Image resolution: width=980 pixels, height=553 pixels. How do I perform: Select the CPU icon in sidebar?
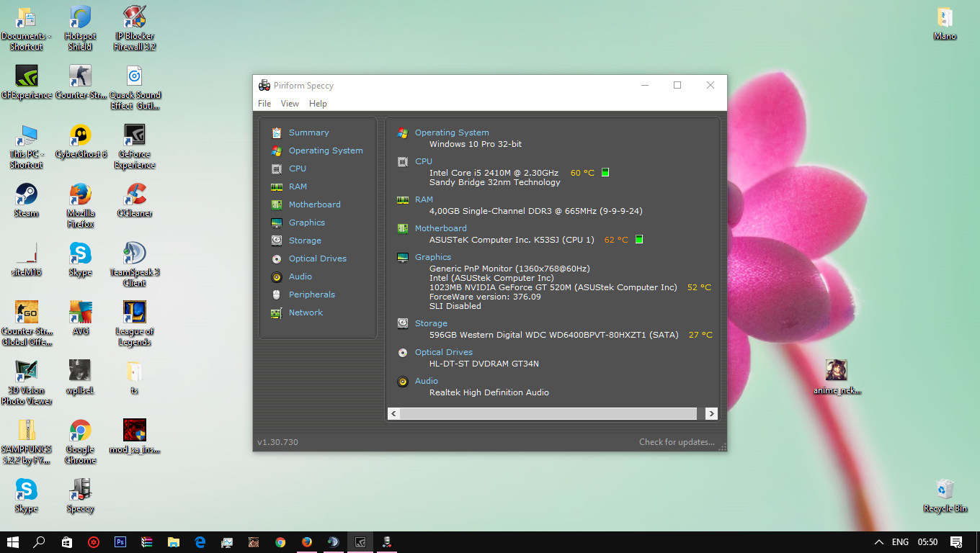(276, 168)
